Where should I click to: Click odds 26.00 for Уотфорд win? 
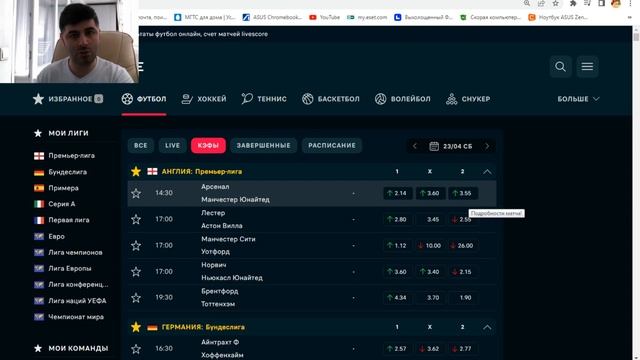tap(463, 245)
